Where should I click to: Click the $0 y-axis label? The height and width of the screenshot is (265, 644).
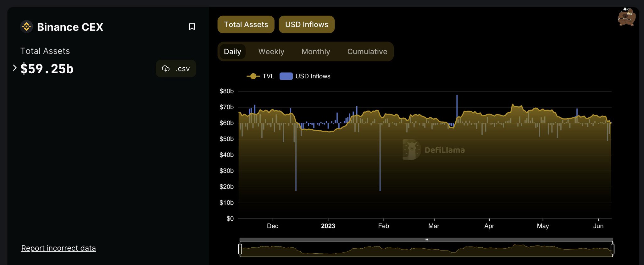coord(230,219)
